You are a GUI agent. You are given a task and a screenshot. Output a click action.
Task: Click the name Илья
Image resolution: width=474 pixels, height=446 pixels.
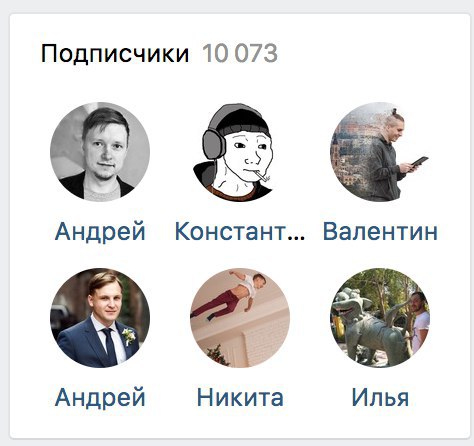click(x=380, y=397)
